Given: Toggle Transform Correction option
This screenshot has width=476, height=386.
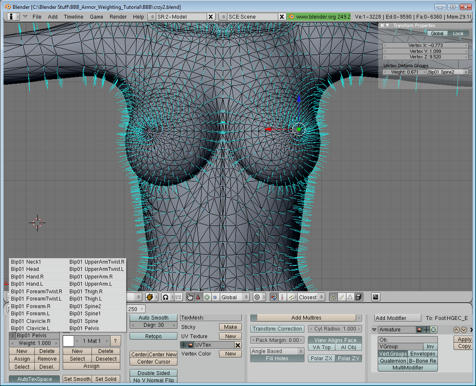Looking at the screenshot, I should coord(277,329).
